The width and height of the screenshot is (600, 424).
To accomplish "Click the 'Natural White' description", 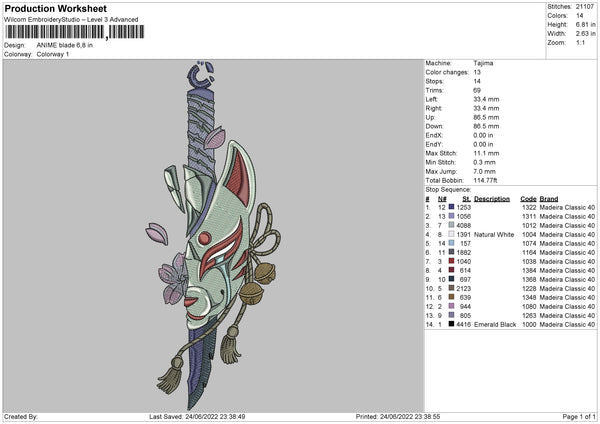I will (494, 235).
